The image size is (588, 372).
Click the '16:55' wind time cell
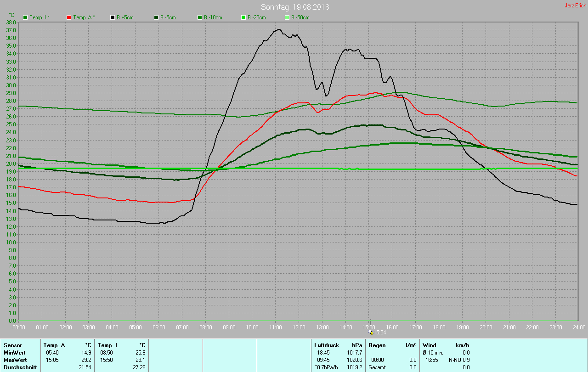[431, 360]
